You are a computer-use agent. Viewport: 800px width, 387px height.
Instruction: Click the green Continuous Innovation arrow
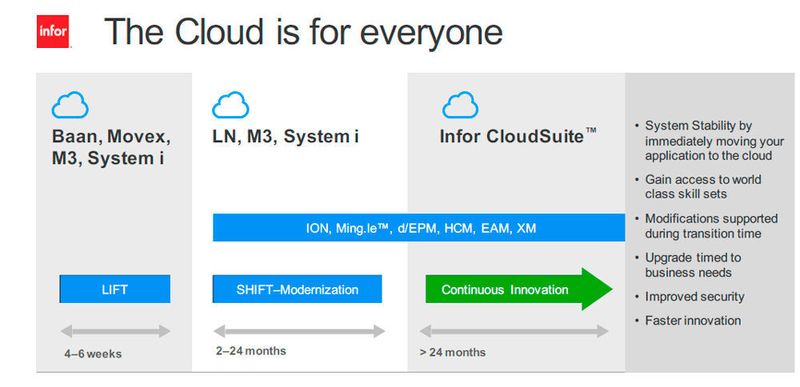pos(519,289)
